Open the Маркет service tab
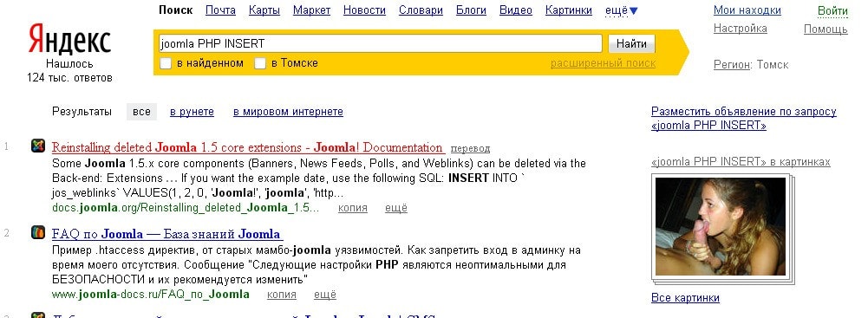868x318 pixels. coord(311,10)
